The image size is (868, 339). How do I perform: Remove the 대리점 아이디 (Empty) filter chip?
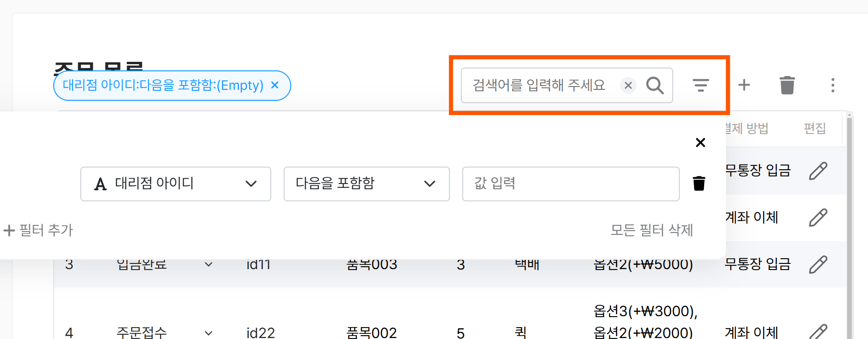[275, 86]
